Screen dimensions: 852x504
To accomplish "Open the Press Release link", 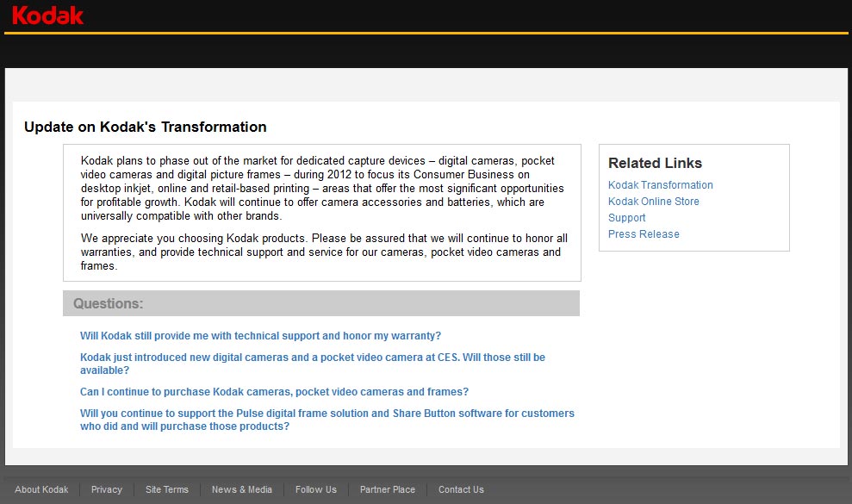I will (644, 233).
